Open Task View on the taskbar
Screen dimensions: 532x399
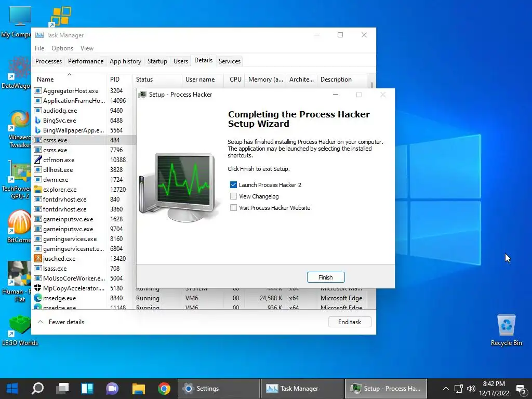tap(62, 389)
